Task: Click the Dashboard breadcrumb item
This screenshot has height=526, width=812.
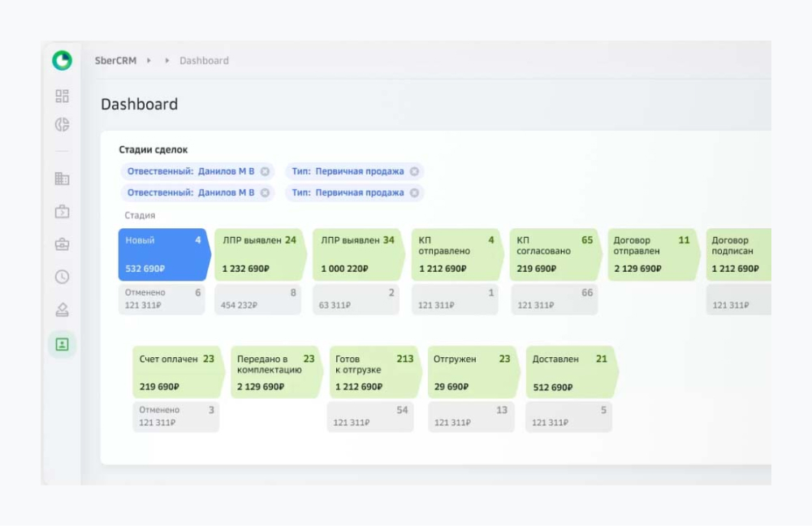Action: tap(204, 61)
